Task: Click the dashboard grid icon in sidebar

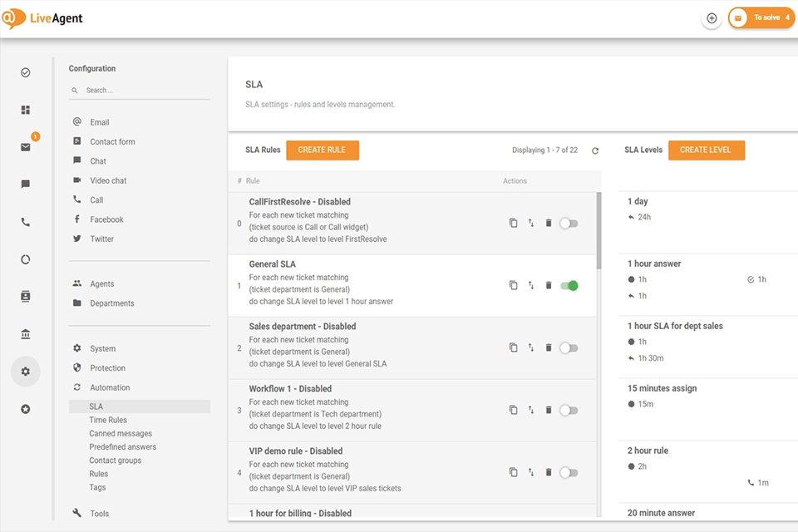Action: [x=26, y=110]
